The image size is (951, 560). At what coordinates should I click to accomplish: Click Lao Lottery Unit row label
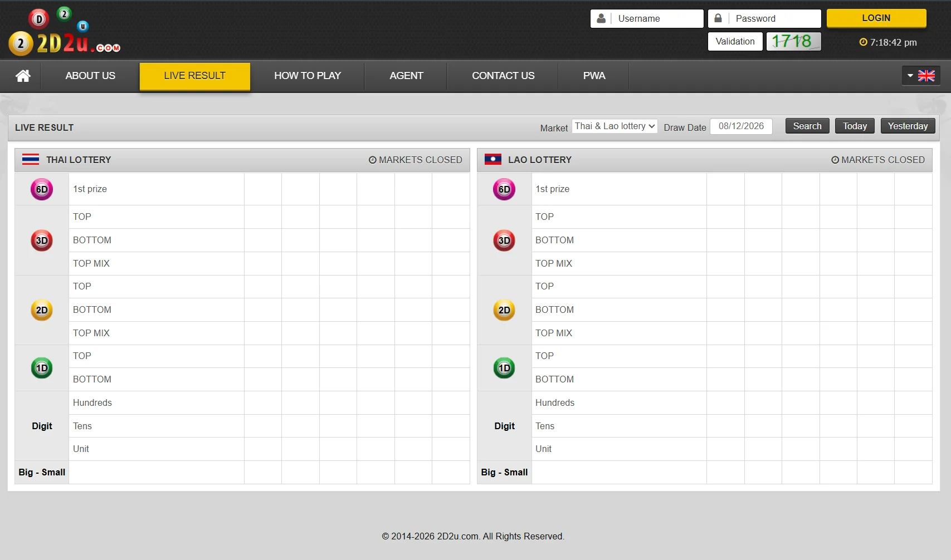click(x=543, y=449)
